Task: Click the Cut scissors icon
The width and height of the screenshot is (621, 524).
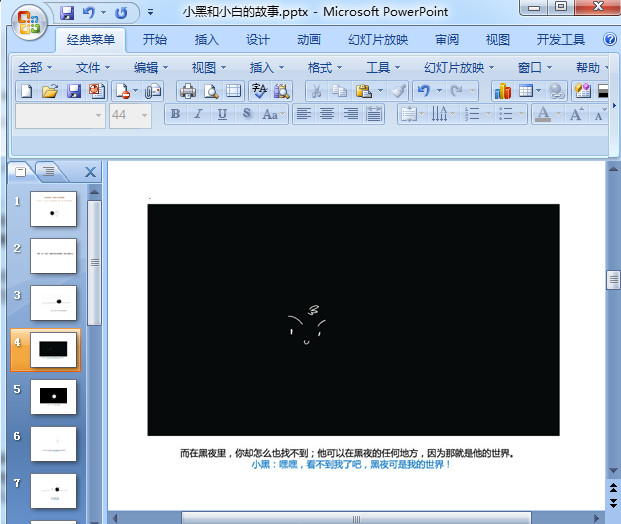Action: click(x=316, y=91)
